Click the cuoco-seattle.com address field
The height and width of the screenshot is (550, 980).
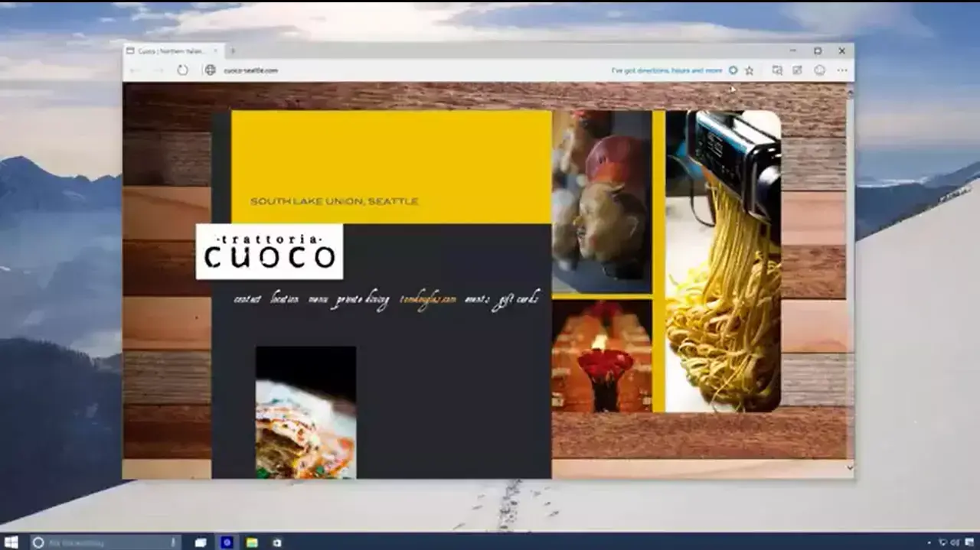(251, 70)
